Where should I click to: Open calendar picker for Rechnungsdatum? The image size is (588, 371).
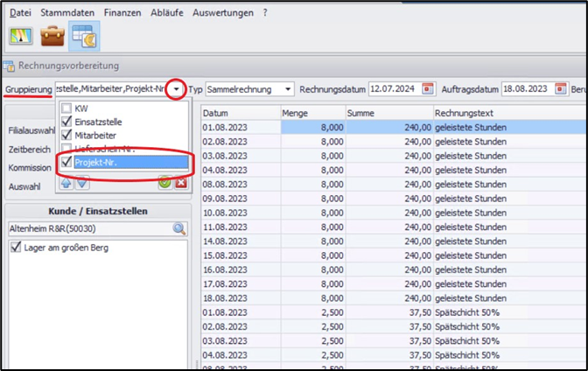(428, 89)
